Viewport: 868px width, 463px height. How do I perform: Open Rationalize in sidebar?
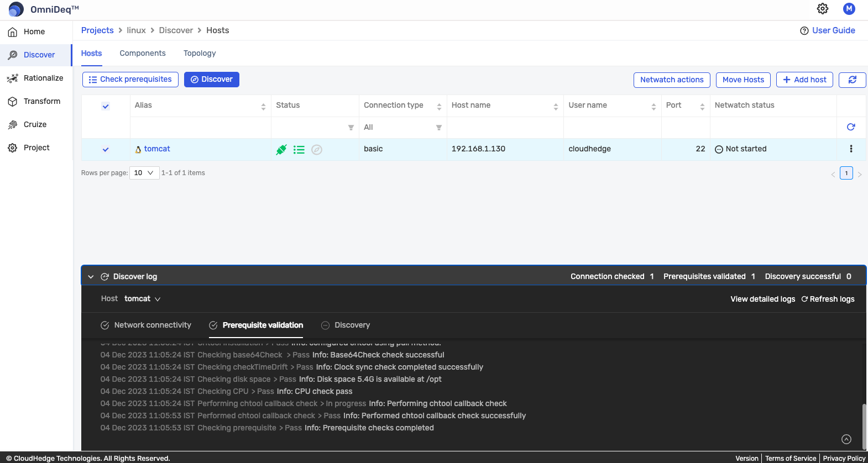point(36,78)
